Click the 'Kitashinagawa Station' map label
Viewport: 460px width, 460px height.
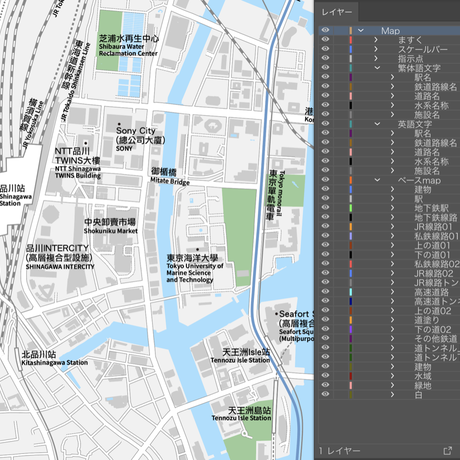pyautogui.click(x=55, y=362)
